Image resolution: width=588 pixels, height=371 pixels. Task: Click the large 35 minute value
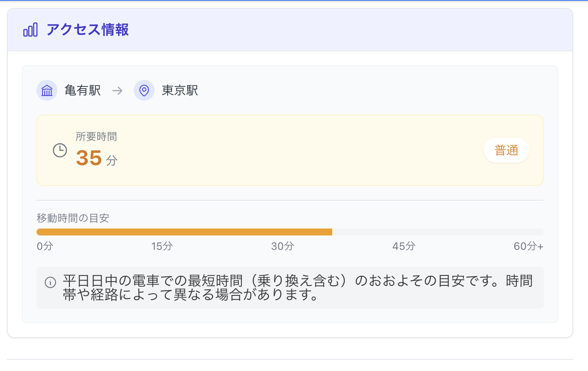point(89,158)
